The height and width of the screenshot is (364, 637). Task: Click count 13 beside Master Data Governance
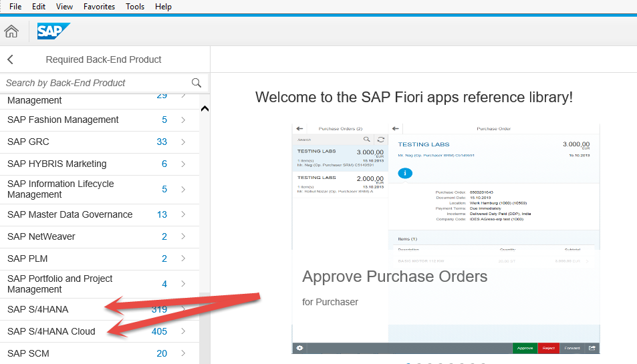162,214
